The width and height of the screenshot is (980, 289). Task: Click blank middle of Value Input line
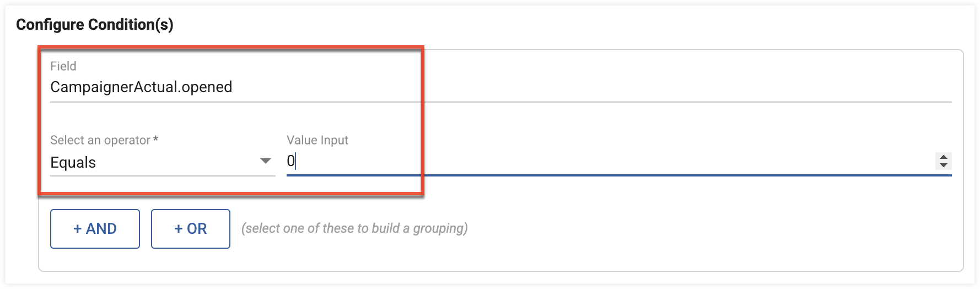[x=612, y=162]
